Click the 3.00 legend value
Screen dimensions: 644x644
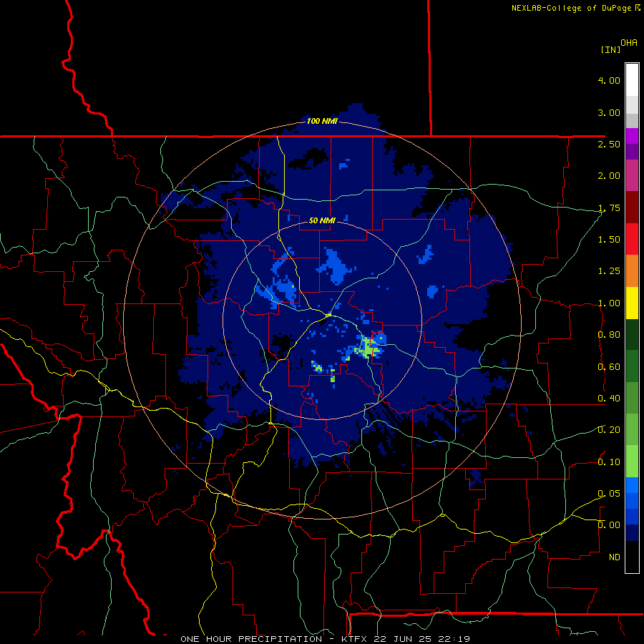pyautogui.click(x=609, y=112)
